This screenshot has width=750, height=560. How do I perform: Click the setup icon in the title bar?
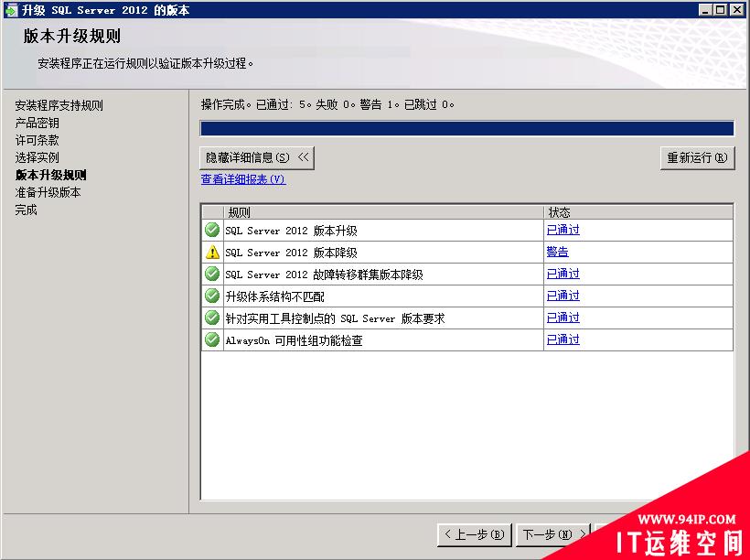[11, 10]
